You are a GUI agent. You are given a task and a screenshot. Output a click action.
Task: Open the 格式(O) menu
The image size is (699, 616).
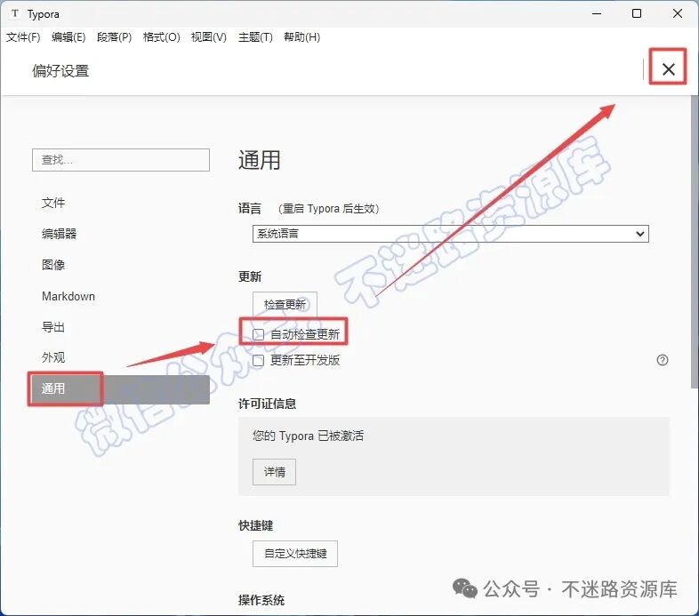click(161, 37)
